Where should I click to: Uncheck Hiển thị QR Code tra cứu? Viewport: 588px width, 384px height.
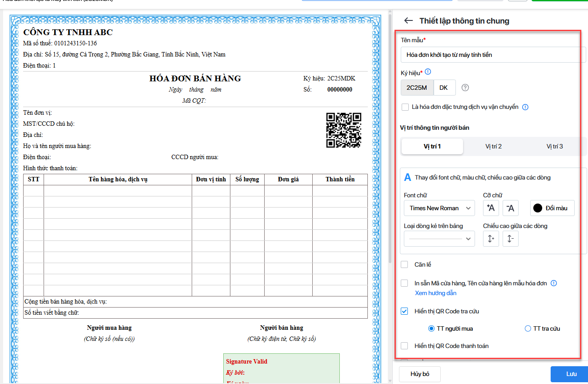pos(404,312)
